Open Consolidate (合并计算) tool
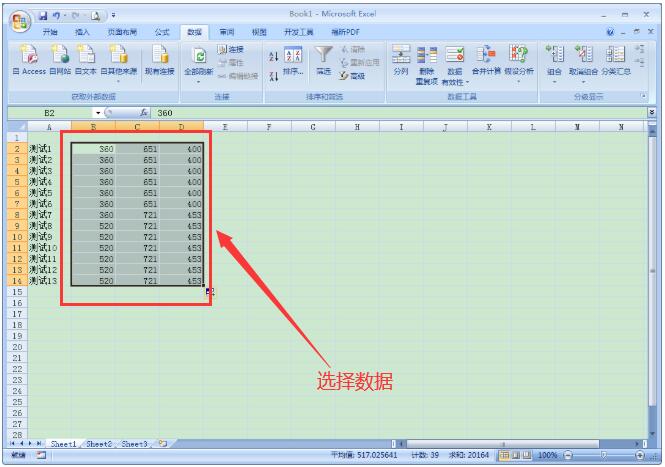This screenshot has width=665, height=467. pyautogui.click(x=486, y=60)
